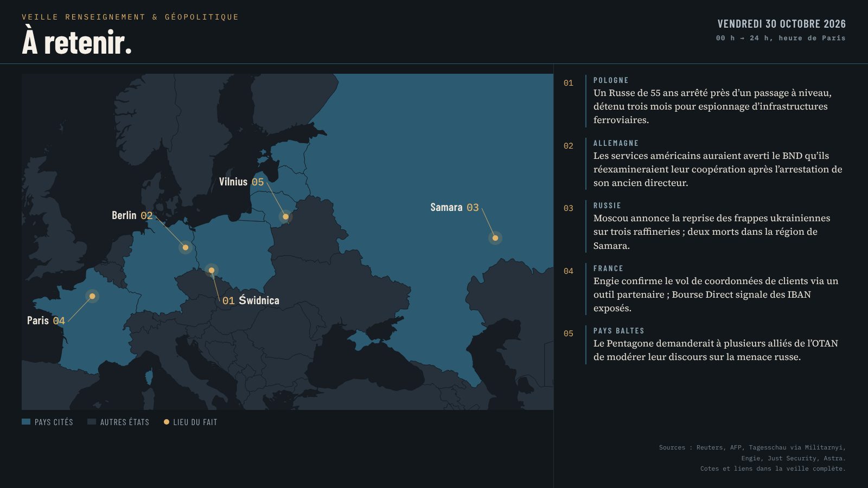Image resolution: width=868 pixels, height=488 pixels.
Task: Click the 'PAYS CITÉS' legend label
Action: click(x=54, y=422)
